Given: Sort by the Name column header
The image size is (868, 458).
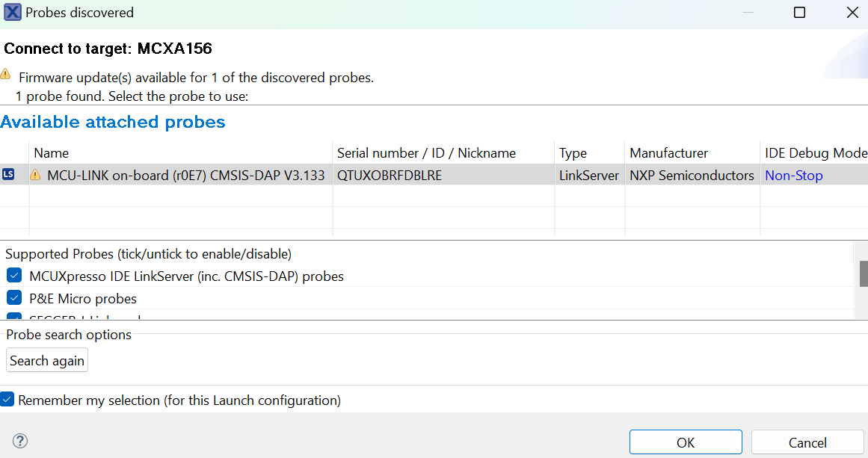Looking at the screenshot, I should click(51, 153).
